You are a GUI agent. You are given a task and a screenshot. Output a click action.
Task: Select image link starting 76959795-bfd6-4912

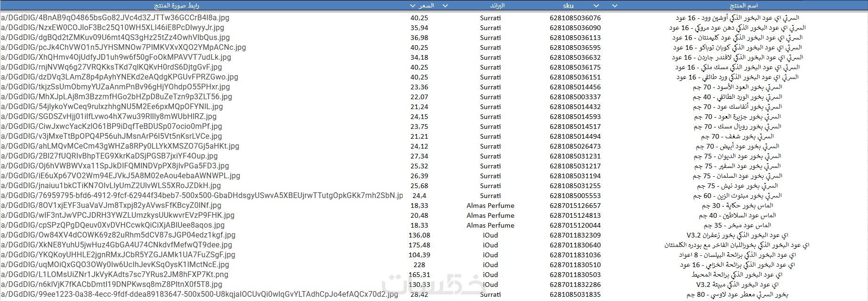[x=202, y=196]
